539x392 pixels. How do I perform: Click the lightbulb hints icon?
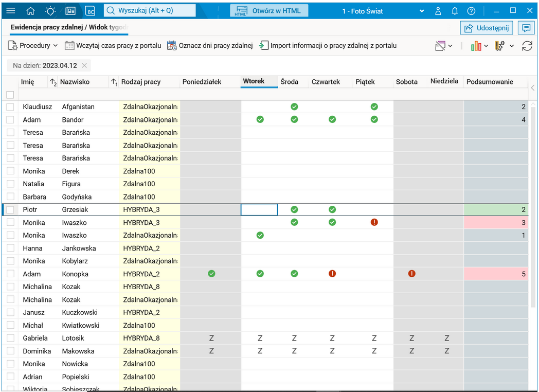50,11
